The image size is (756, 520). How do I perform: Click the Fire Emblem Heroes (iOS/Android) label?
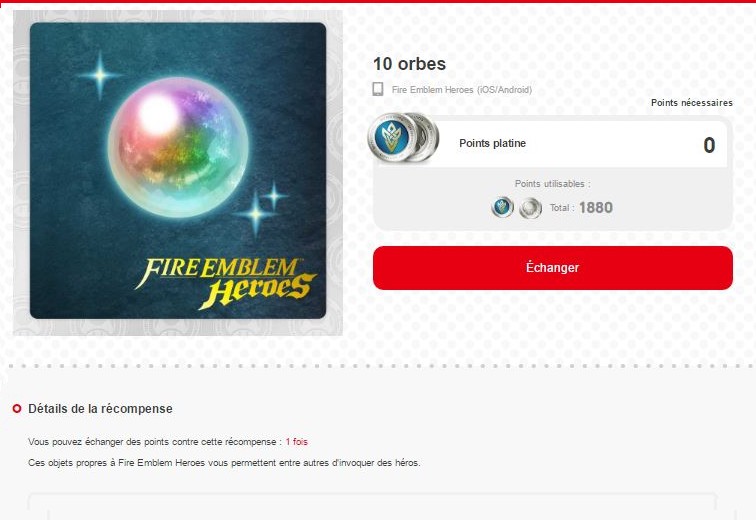(x=461, y=90)
